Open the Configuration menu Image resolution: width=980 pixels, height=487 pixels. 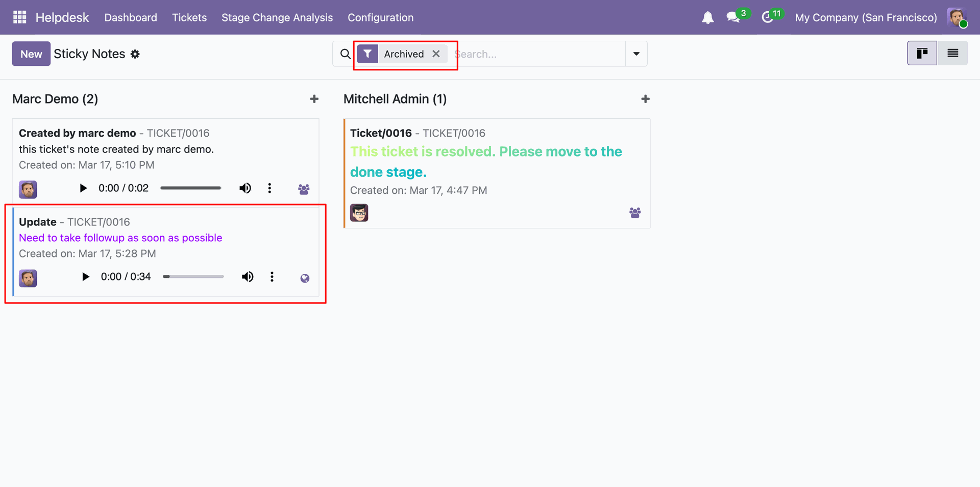point(381,17)
